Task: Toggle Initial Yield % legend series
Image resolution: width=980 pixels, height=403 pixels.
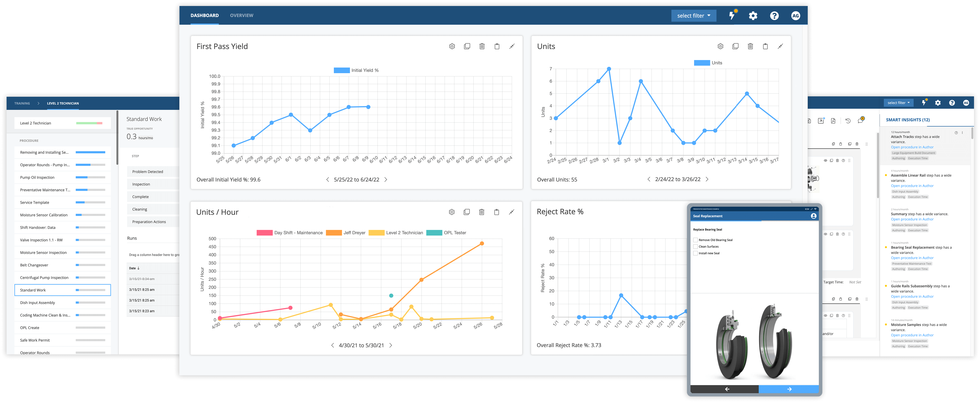Action: point(356,70)
